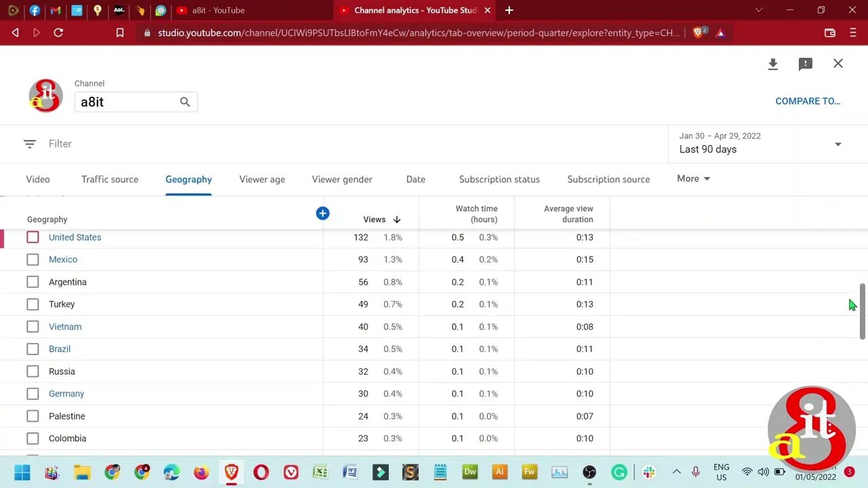Screen dimensions: 868x488
Task: Download the current analytics view
Action: point(772,64)
